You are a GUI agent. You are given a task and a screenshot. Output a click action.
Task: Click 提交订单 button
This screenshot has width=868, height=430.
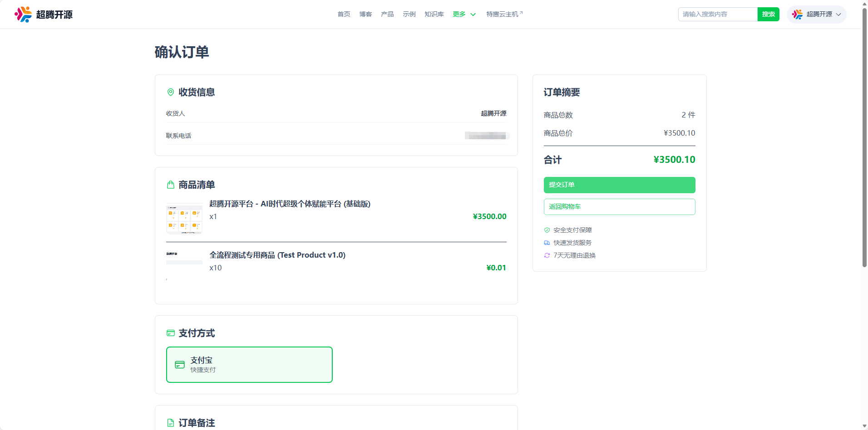(619, 185)
